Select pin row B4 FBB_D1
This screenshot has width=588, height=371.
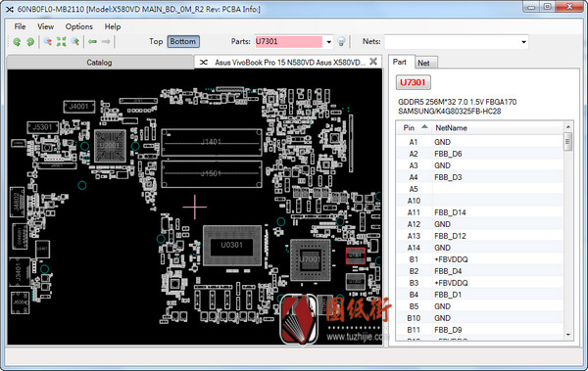tap(480, 295)
